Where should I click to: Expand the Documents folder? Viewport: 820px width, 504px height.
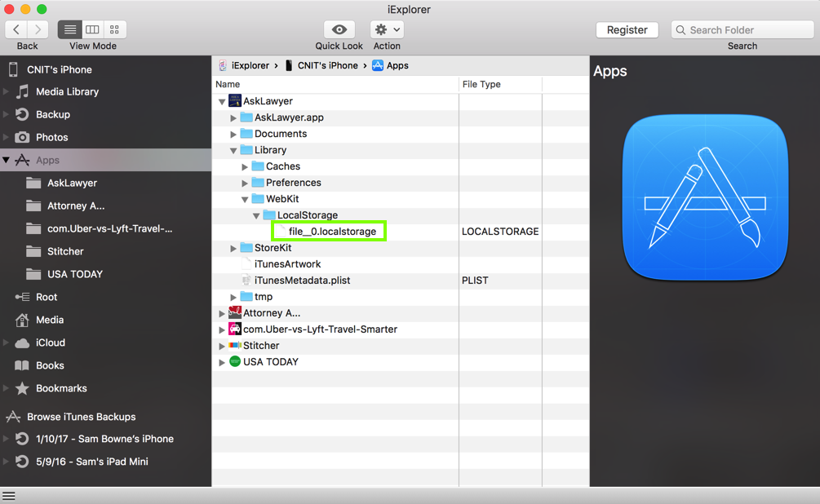(x=233, y=134)
